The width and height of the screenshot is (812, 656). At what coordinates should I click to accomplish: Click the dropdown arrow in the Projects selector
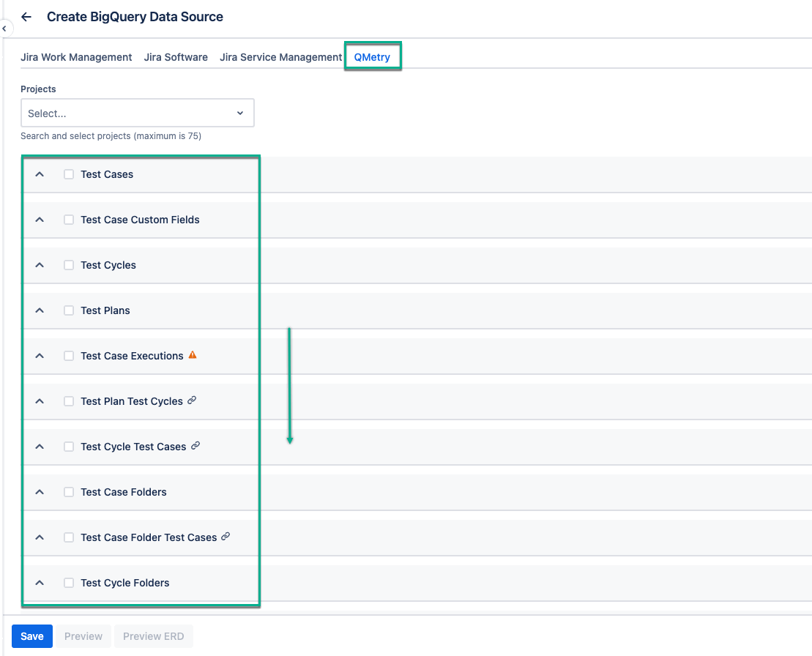point(239,113)
